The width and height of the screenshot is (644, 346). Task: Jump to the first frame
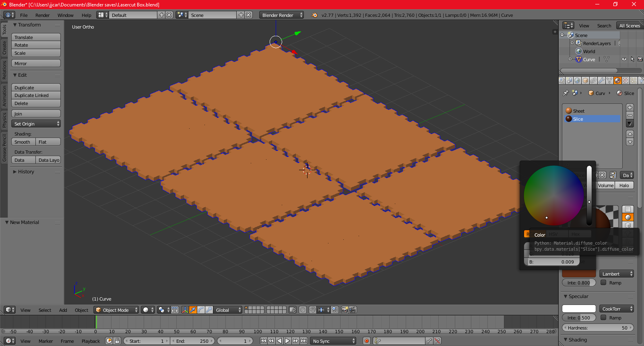(263, 341)
